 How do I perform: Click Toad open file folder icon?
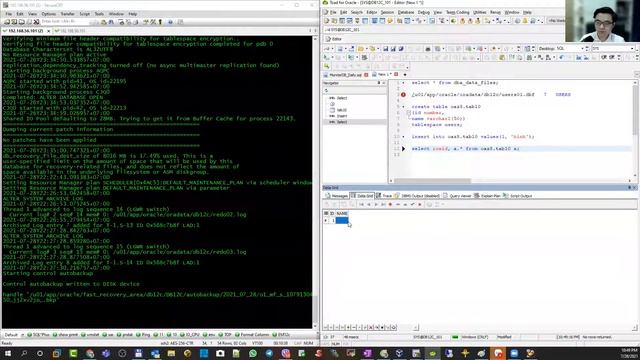(360, 49)
